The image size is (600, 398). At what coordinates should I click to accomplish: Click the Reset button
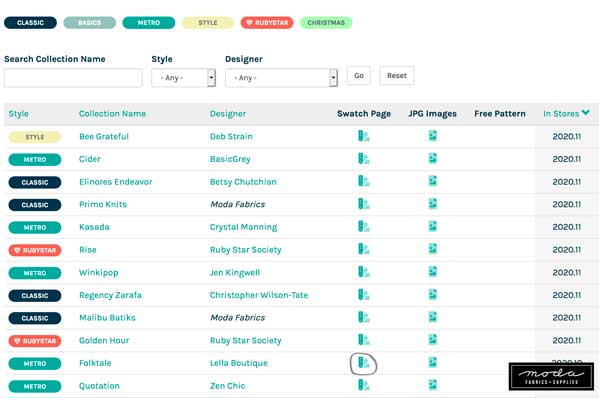397,75
